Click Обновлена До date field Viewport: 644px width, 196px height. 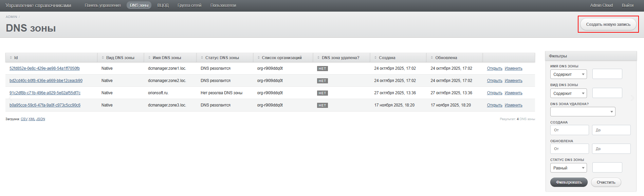tap(611, 149)
